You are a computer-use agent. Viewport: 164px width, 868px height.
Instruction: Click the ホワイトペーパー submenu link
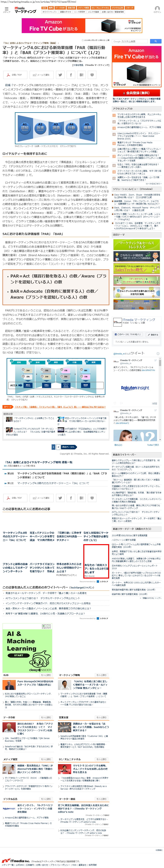50,12
